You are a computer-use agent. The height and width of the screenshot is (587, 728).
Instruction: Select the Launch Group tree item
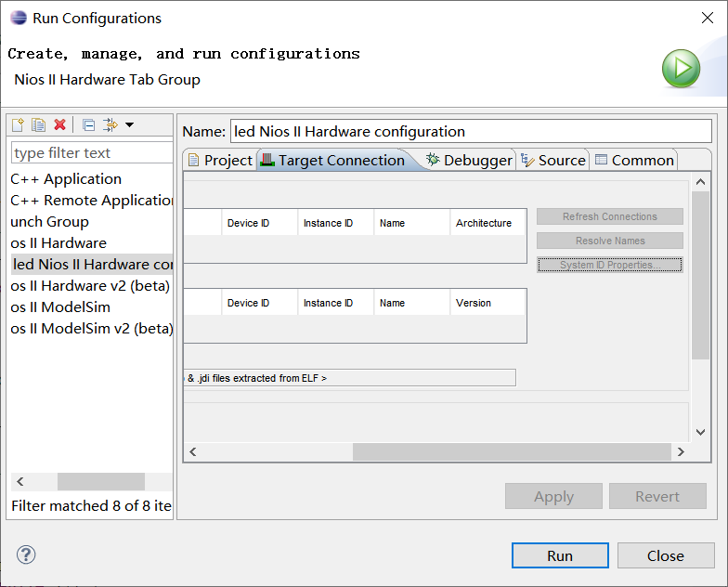pyautogui.click(x=50, y=222)
